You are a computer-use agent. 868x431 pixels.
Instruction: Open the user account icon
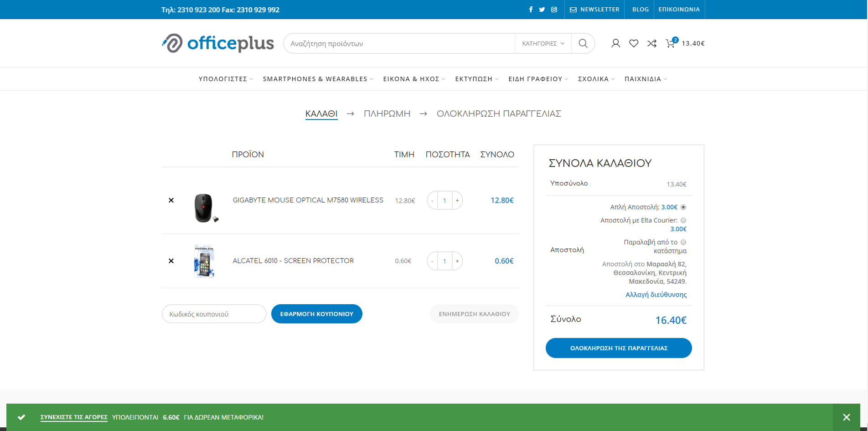click(x=615, y=43)
